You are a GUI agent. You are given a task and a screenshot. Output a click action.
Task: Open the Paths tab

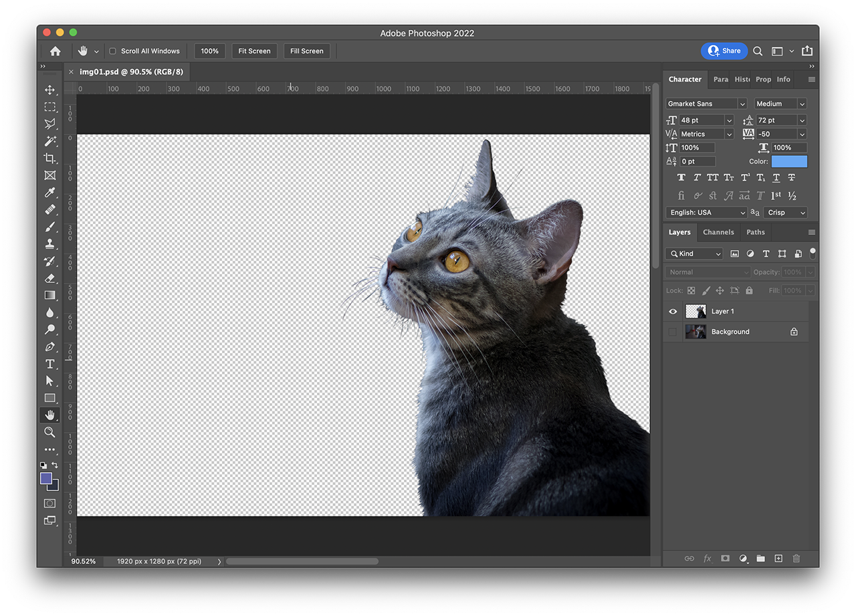click(756, 232)
